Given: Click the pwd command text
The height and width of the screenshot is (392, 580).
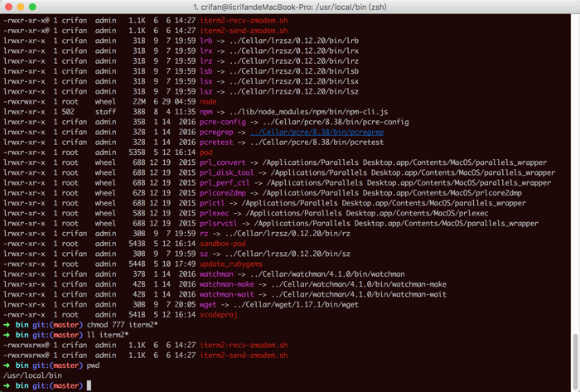Looking at the screenshot, I should 93,365.
